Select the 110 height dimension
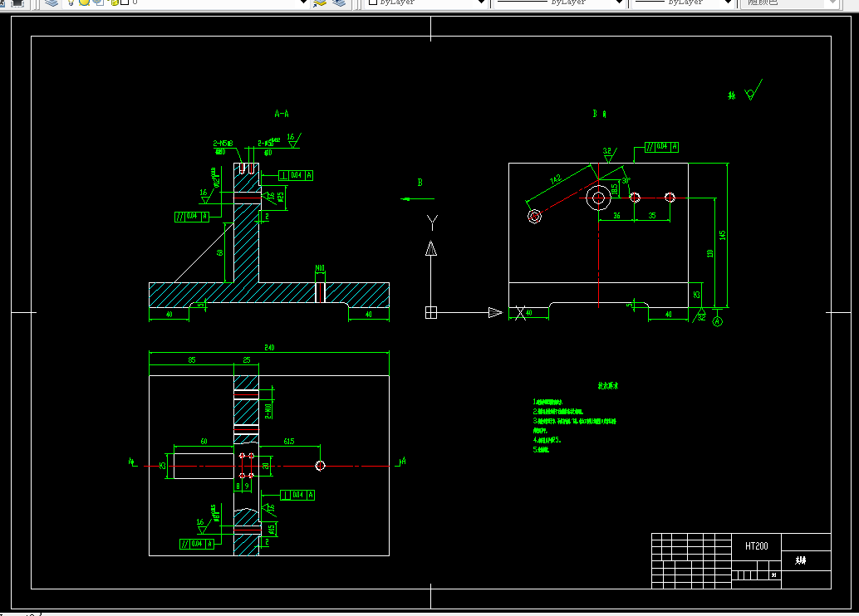The width and height of the screenshot is (859, 616). 710,253
